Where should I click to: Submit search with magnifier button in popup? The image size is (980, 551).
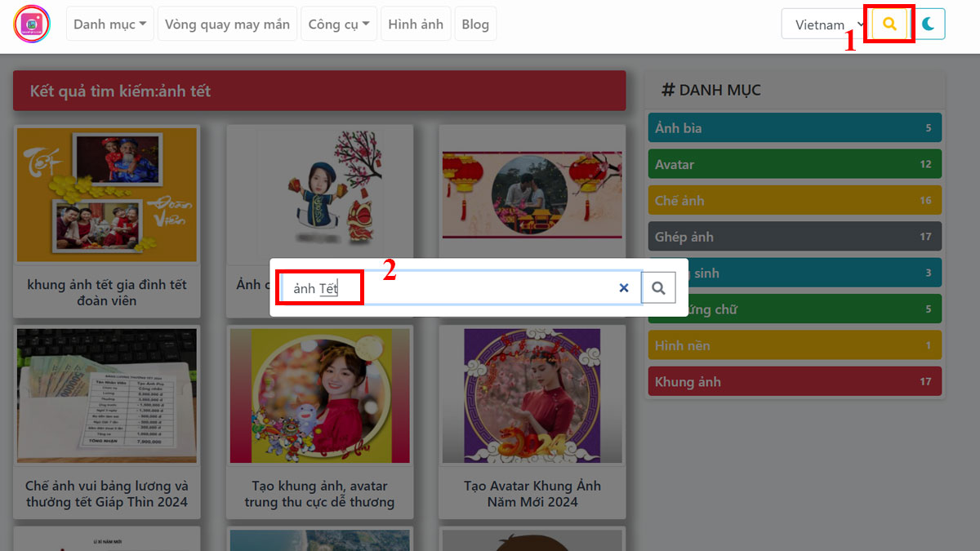[x=659, y=288]
